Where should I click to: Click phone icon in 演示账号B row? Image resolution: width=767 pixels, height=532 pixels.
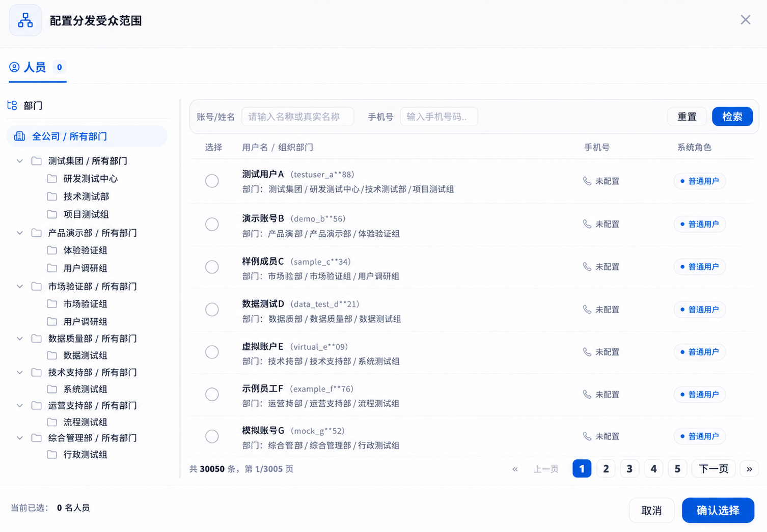point(587,224)
